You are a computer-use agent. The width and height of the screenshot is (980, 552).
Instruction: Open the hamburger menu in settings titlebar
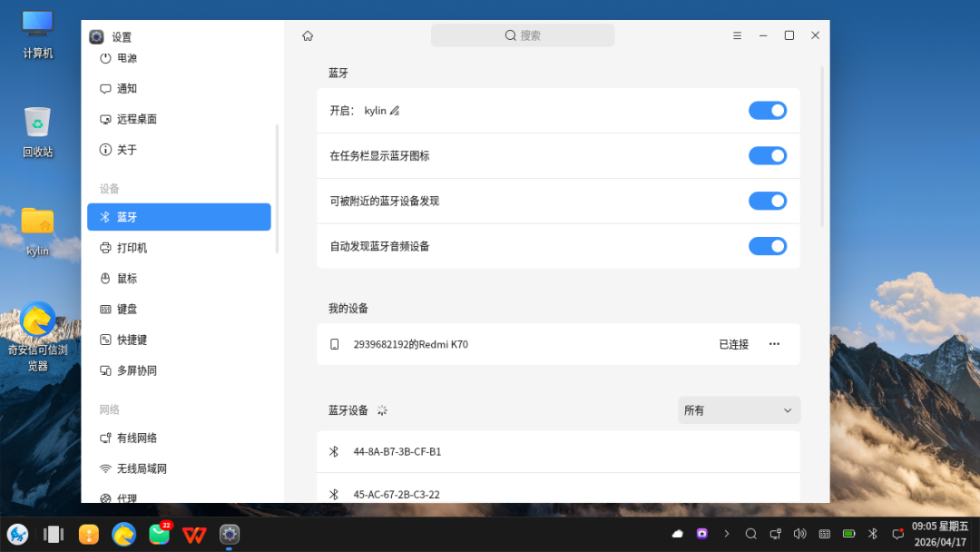pos(737,35)
